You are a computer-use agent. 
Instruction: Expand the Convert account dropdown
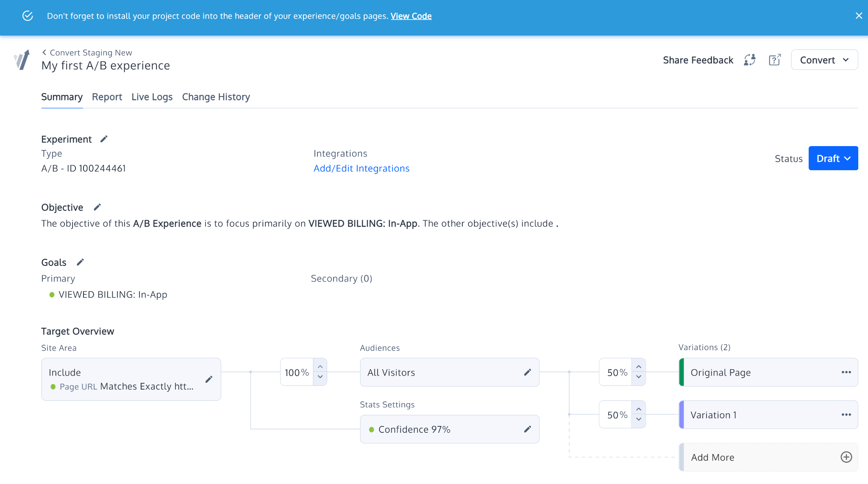(x=824, y=60)
